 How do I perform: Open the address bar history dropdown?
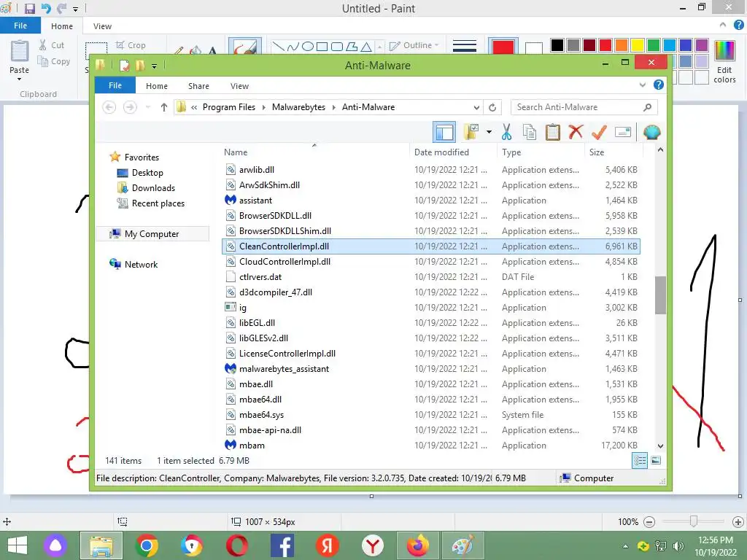pos(476,107)
